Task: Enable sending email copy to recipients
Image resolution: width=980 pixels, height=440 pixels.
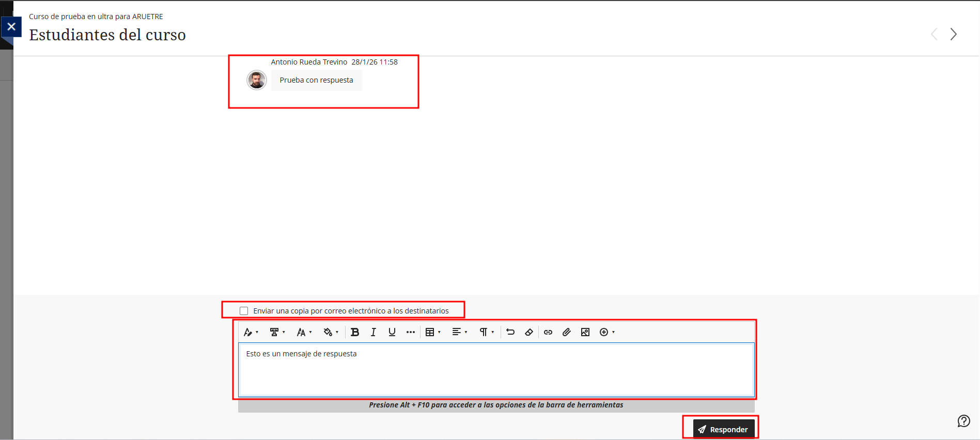Action: click(244, 311)
